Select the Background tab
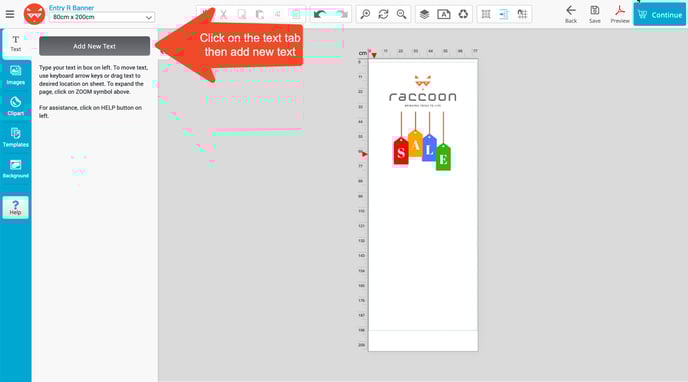 [15, 169]
